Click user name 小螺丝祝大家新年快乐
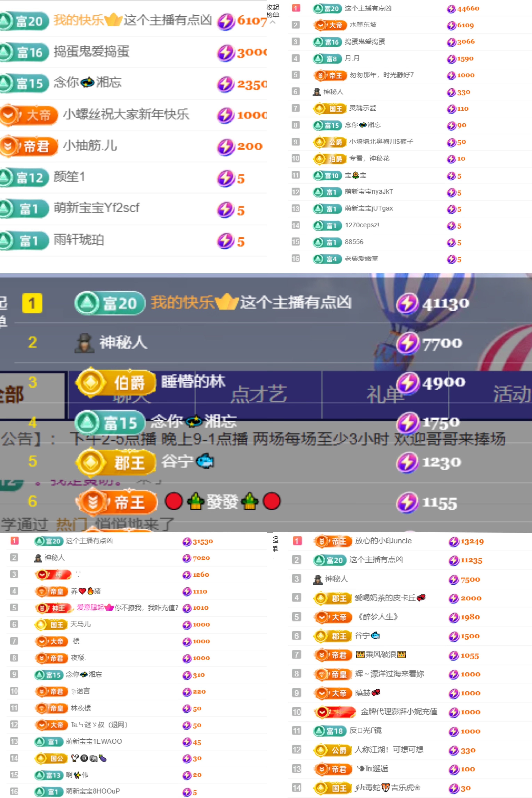Viewport: 532px width, 798px height. click(x=126, y=115)
